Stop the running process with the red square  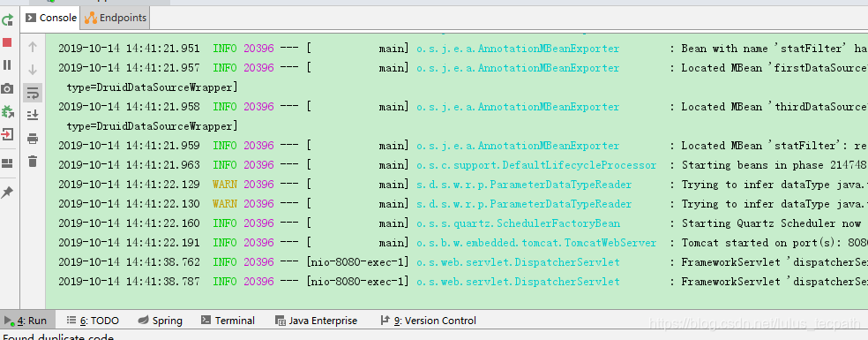click(7, 42)
